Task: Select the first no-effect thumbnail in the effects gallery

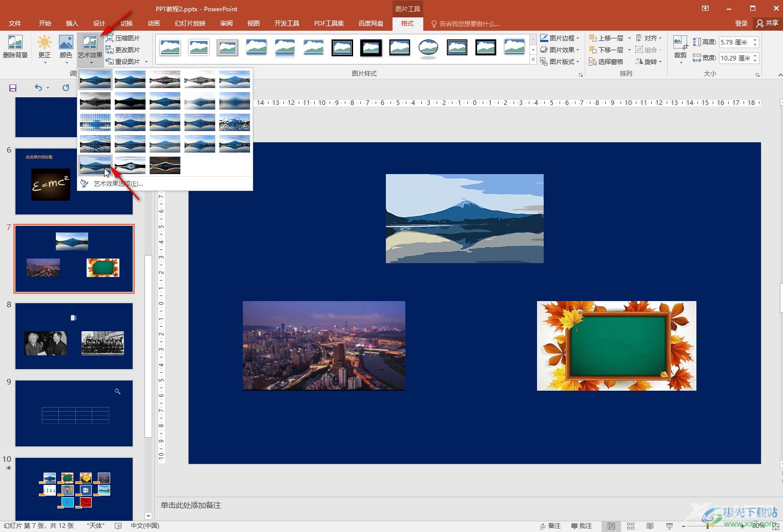Action: pyautogui.click(x=95, y=79)
